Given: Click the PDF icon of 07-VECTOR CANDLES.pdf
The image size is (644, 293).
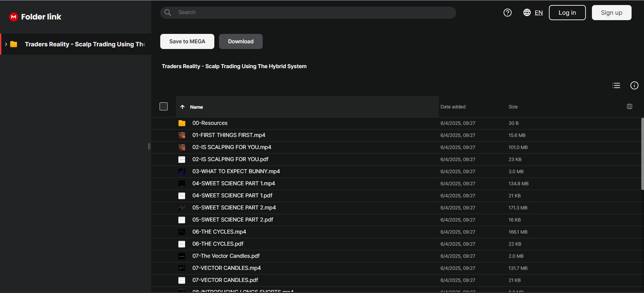Looking at the screenshot, I should pos(182,280).
